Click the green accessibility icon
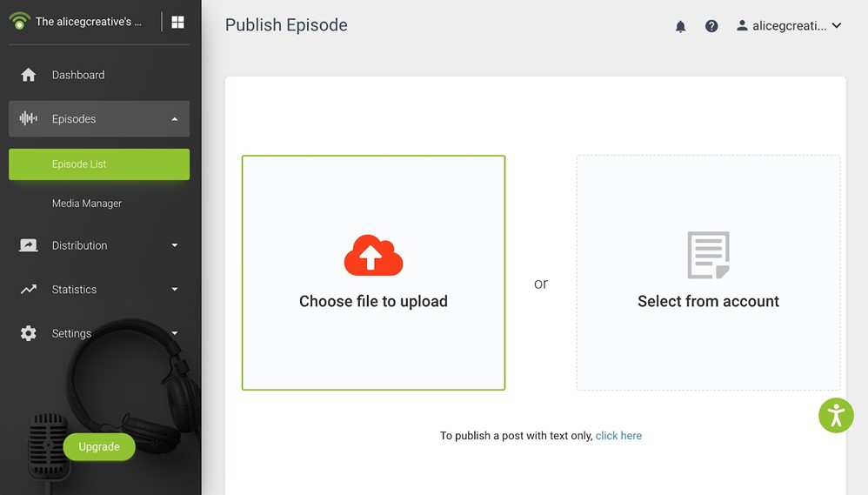This screenshot has width=868, height=495. [x=836, y=415]
